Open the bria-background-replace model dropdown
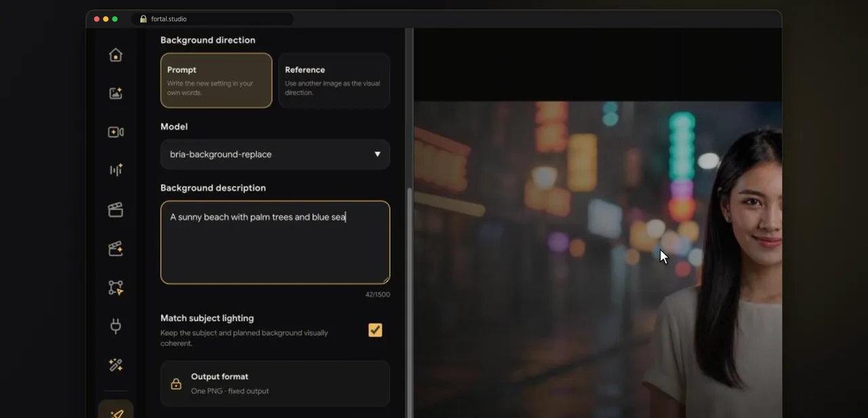The width and height of the screenshot is (868, 418). point(275,154)
